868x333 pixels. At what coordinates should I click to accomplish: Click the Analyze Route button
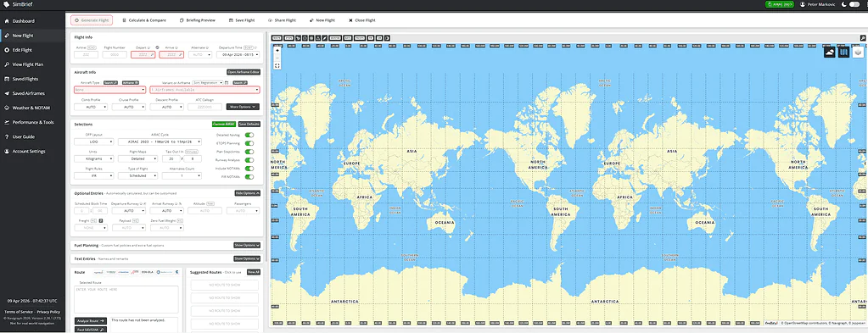[x=91, y=321]
